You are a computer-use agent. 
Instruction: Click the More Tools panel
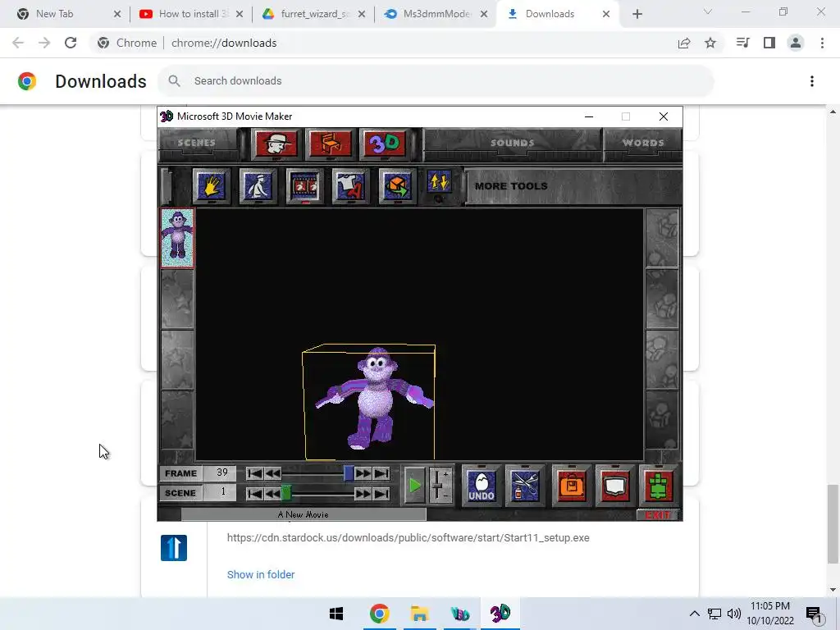tap(573, 186)
